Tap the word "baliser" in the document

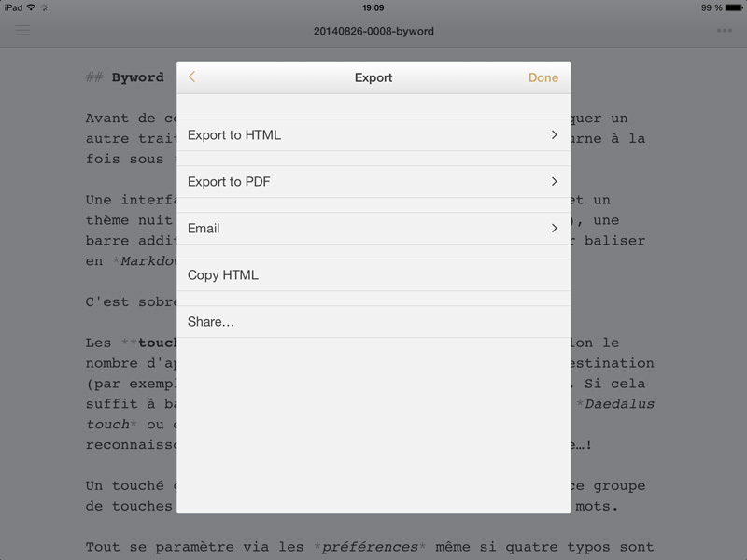click(614, 241)
